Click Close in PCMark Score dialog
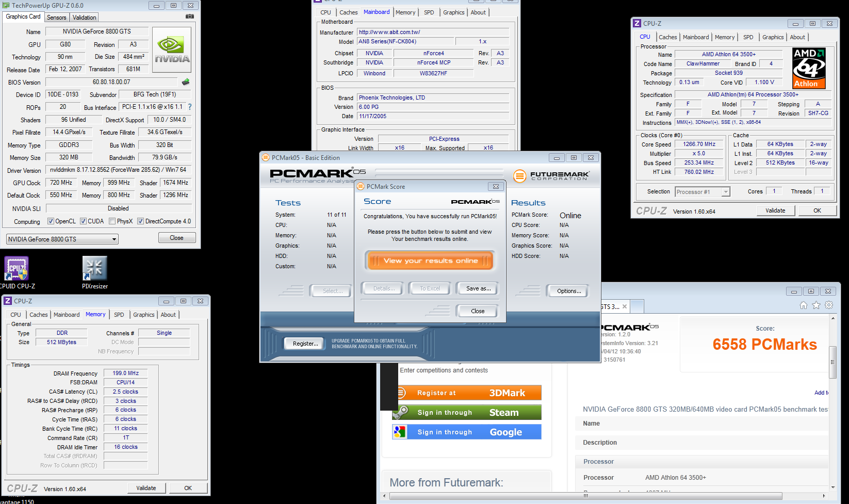This screenshot has width=849, height=504. pos(478,311)
